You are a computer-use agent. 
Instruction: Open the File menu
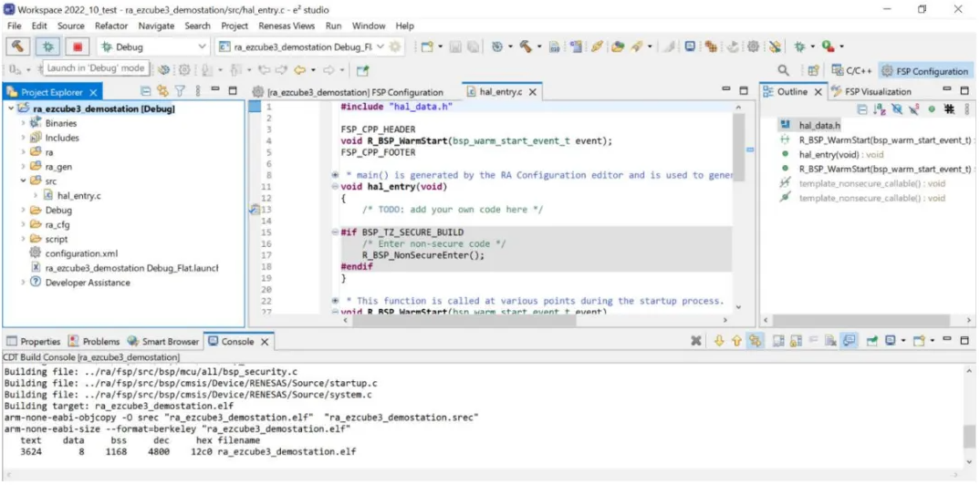(x=15, y=26)
